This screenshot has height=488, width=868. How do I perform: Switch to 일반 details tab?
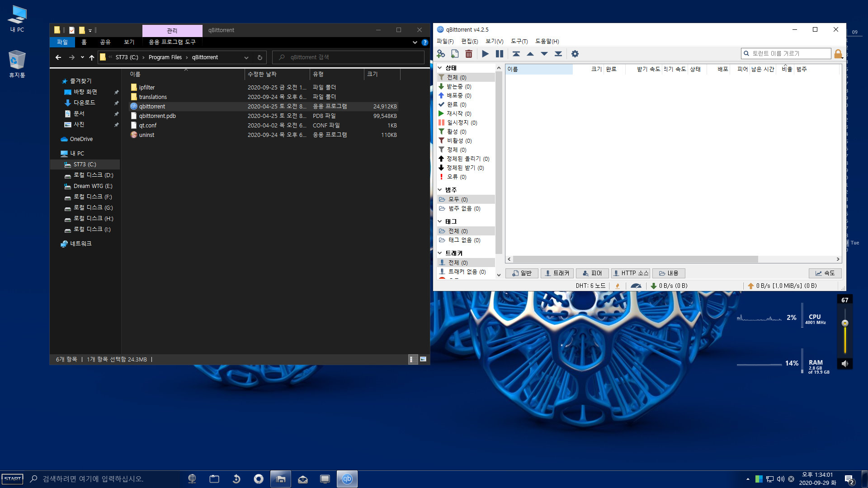click(x=522, y=273)
